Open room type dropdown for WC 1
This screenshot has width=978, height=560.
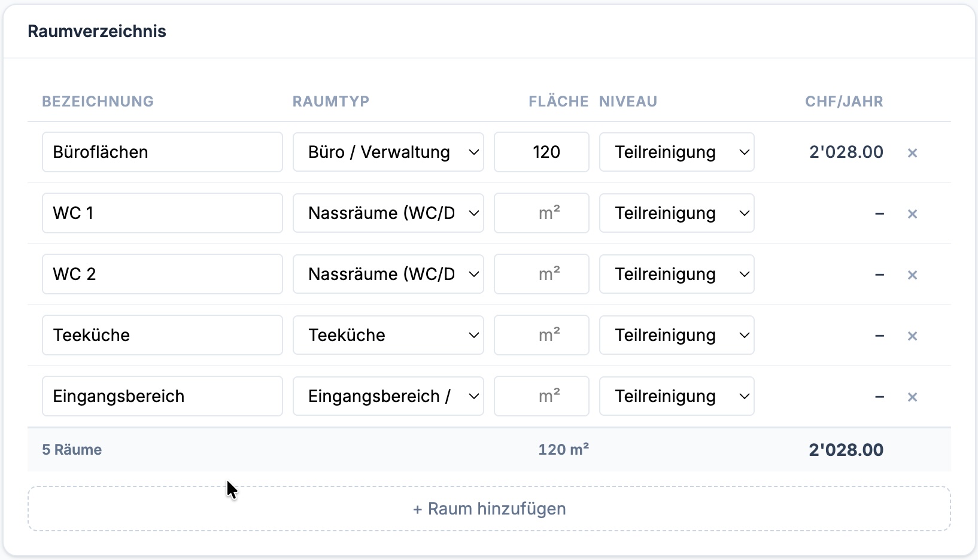click(x=388, y=213)
